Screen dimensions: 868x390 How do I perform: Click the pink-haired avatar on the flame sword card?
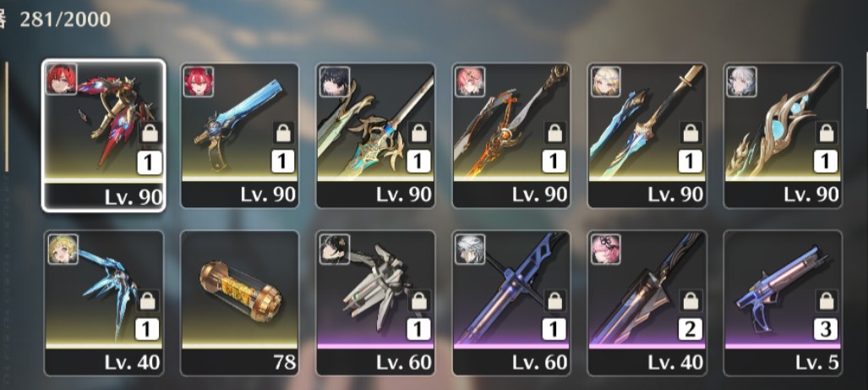pos(470,81)
